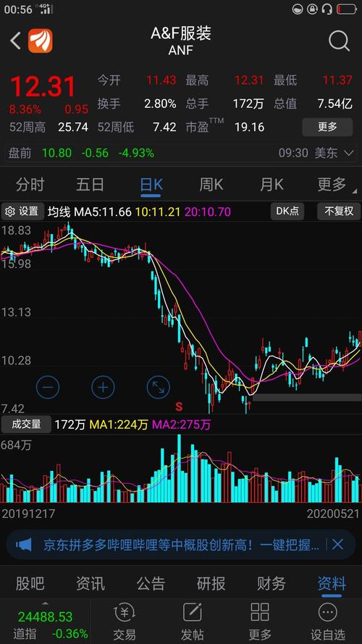The width and height of the screenshot is (362, 644).
Task: Open bottom 更多 grid icon
Action: [x=260, y=622]
